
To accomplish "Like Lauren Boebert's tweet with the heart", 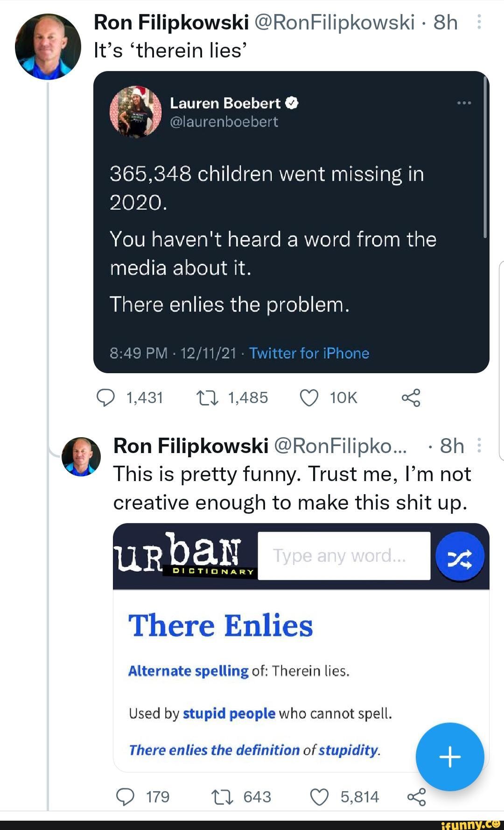I will pyautogui.click(x=309, y=397).
